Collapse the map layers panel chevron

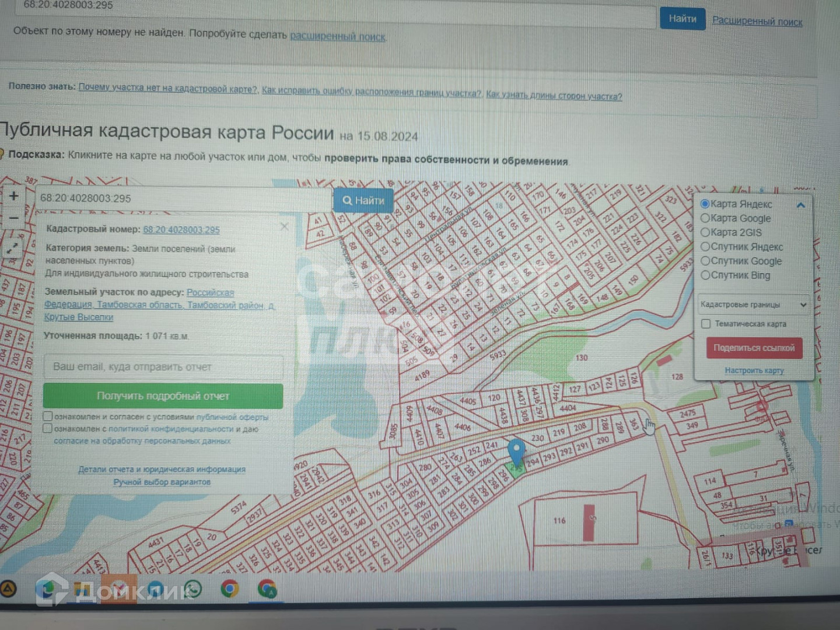[801, 205]
